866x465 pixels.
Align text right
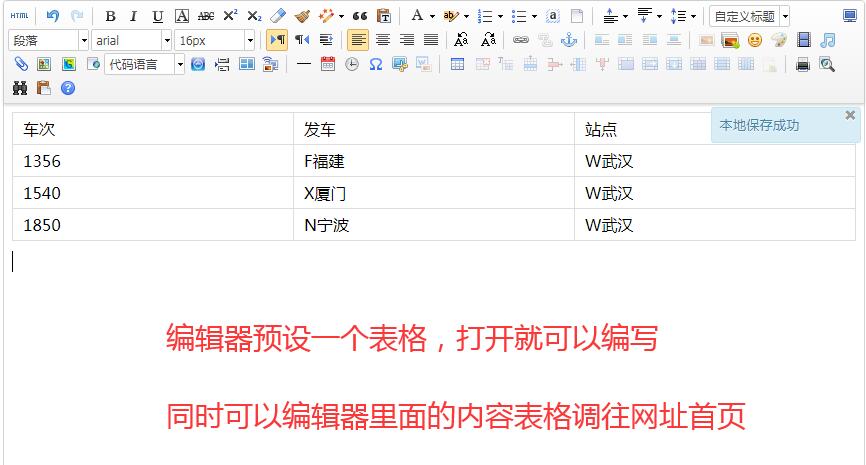tap(406, 40)
